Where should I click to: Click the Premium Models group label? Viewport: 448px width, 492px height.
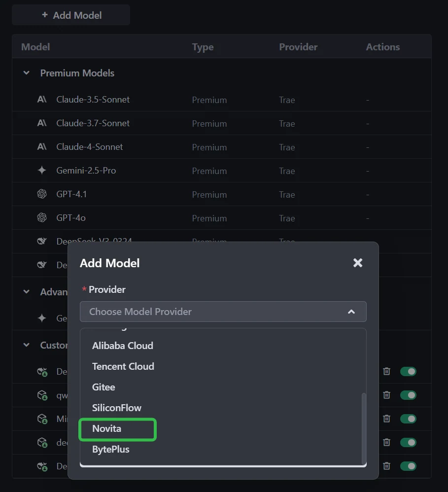pyautogui.click(x=77, y=73)
